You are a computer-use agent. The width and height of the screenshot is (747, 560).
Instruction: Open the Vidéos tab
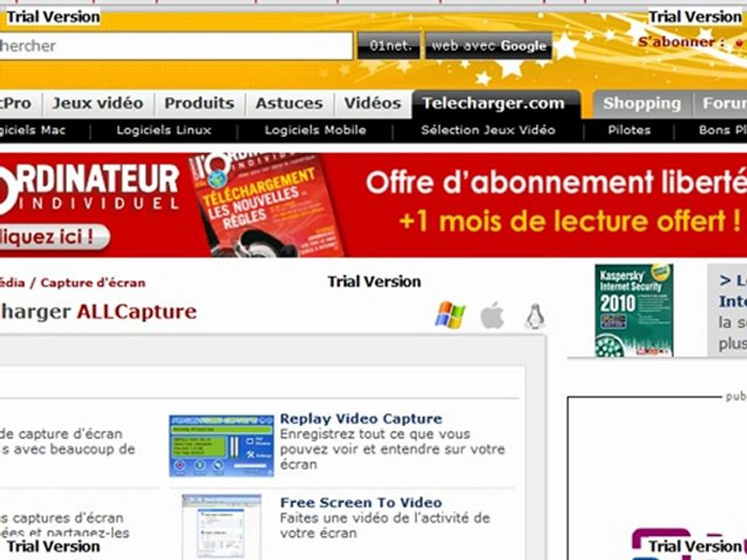pyautogui.click(x=373, y=103)
